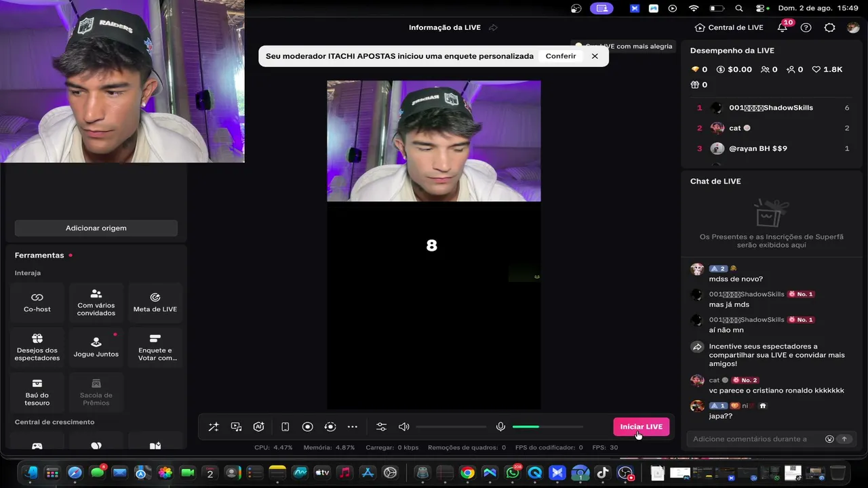
Task: Open Informação da LIVE title
Action: (x=445, y=28)
